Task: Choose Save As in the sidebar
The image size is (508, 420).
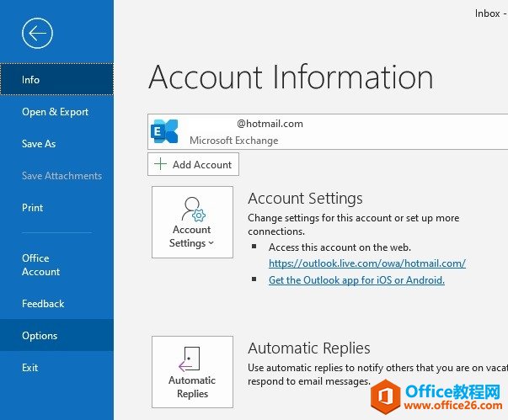Action: (x=56, y=144)
